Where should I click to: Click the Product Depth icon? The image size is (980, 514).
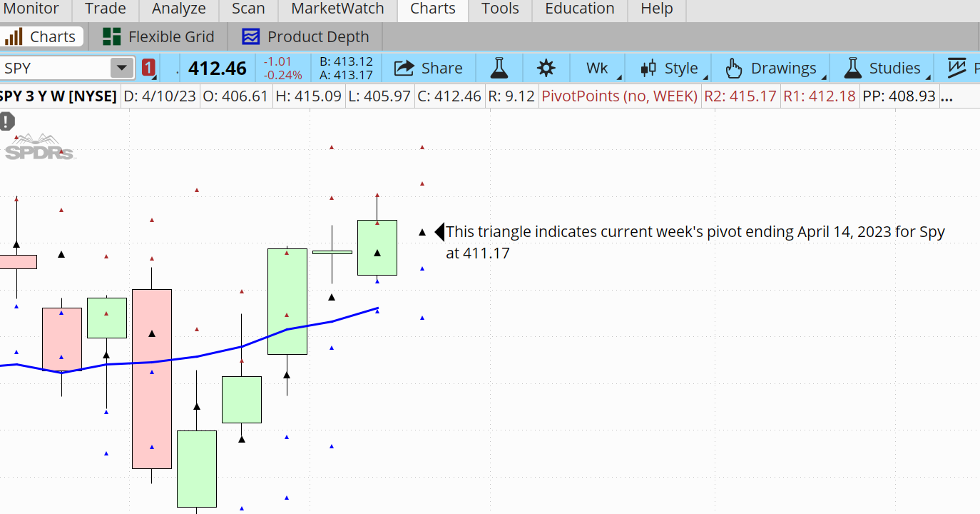click(x=250, y=36)
